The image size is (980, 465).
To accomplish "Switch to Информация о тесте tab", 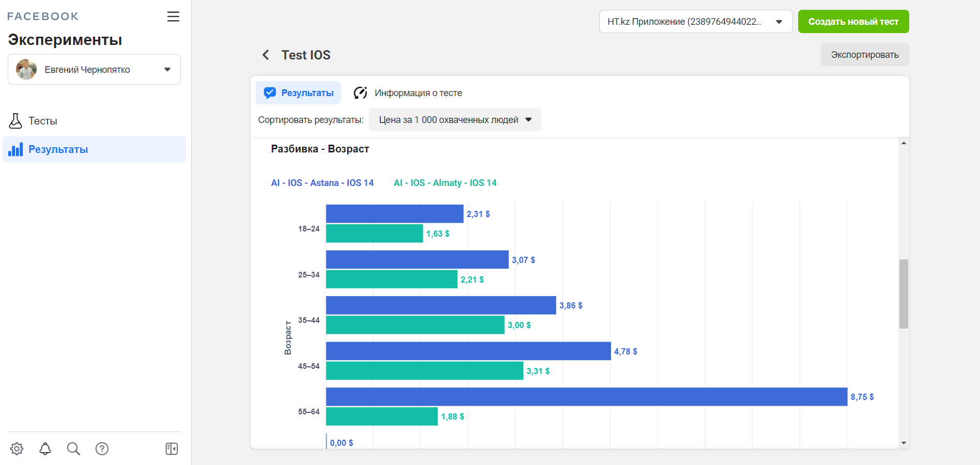I will pos(408,93).
